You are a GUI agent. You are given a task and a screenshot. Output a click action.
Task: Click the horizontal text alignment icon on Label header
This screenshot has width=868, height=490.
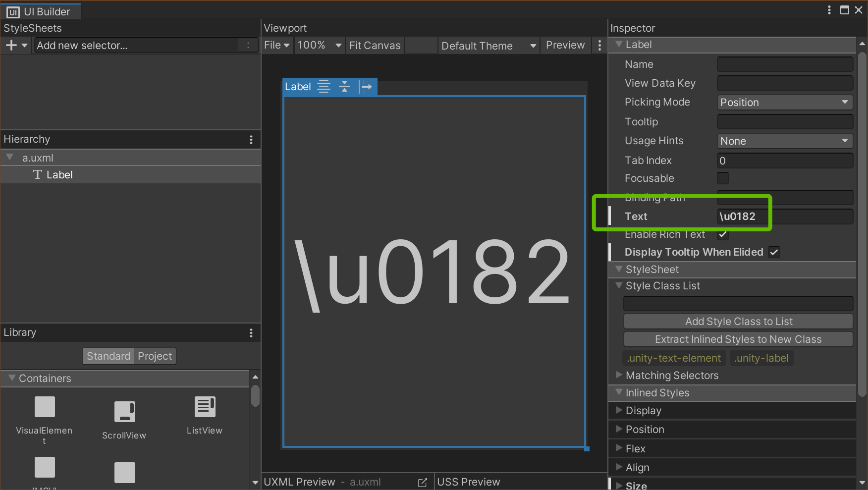pyautogui.click(x=324, y=87)
